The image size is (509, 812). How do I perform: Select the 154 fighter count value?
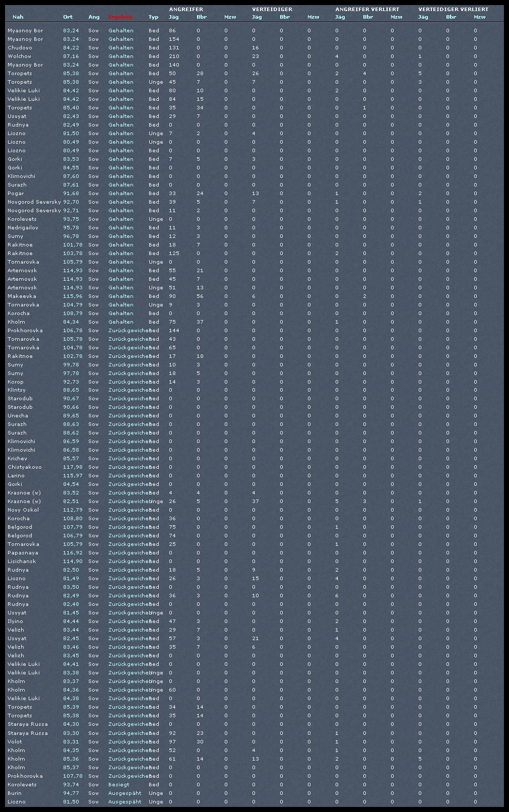[x=174, y=39]
